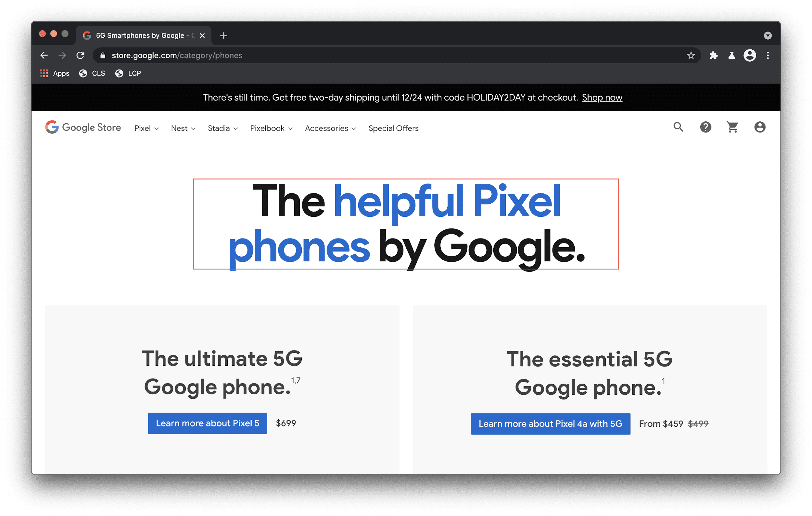Image resolution: width=812 pixels, height=516 pixels.
Task: Expand the Accessories navigation dropdown
Action: click(x=330, y=128)
